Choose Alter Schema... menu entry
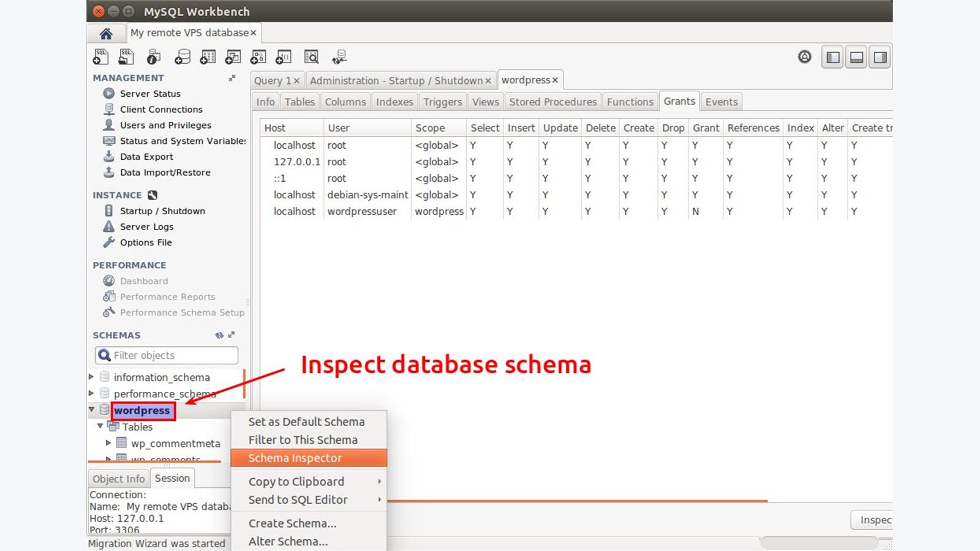 309,541
